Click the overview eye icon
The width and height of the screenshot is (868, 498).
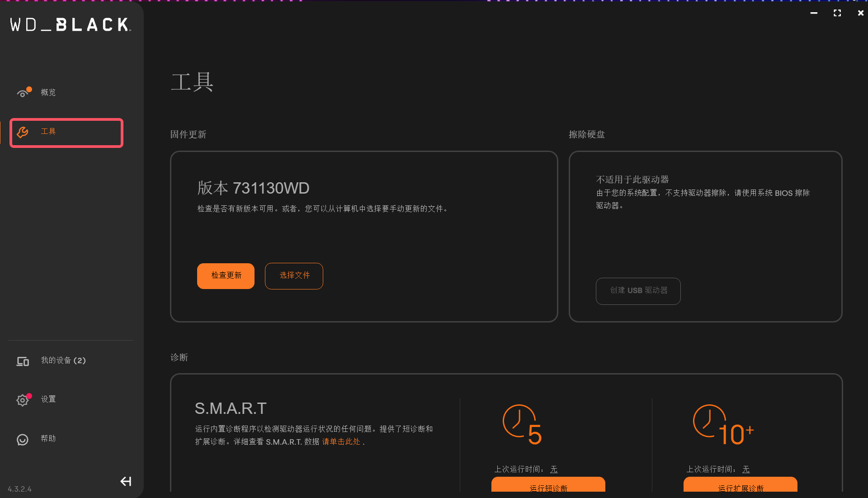point(23,93)
